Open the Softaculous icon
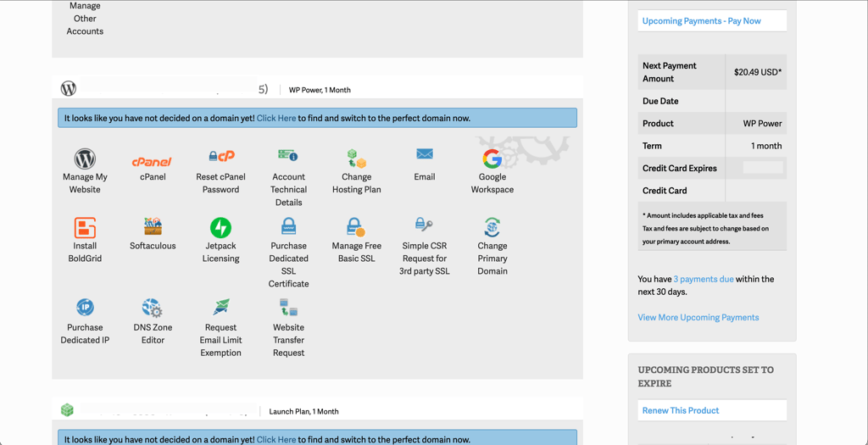Screen dimensions: 868x445 point(153,226)
